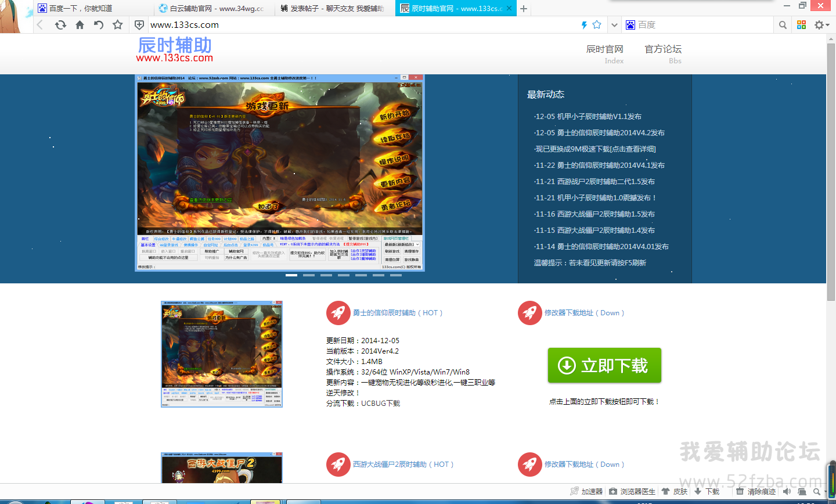Click the 辰时辅助 site logo
Screen dimensions: 836x504
coord(175,50)
